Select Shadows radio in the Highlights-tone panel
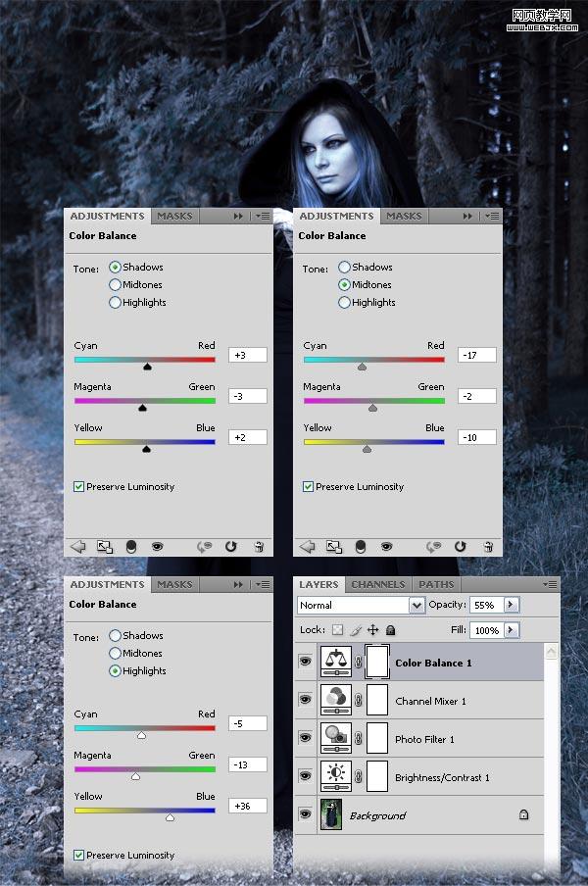Viewport: 588px width, 886px height. tap(116, 635)
